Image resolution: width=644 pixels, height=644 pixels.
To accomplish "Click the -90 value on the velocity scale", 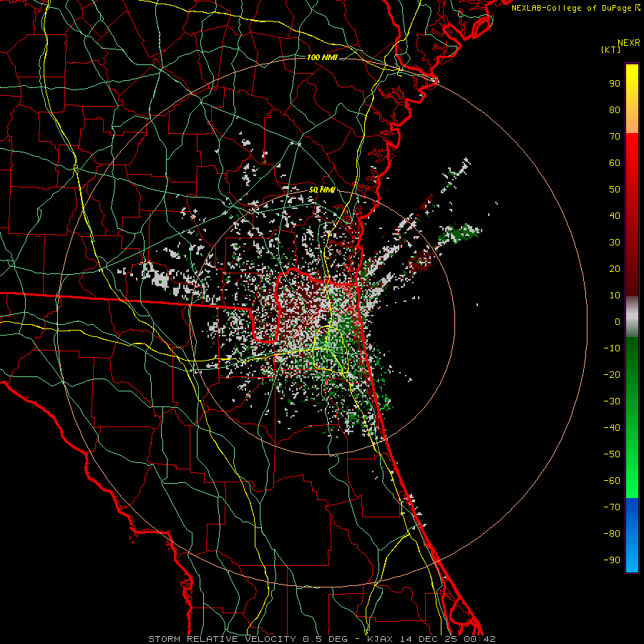I will pos(612,560).
